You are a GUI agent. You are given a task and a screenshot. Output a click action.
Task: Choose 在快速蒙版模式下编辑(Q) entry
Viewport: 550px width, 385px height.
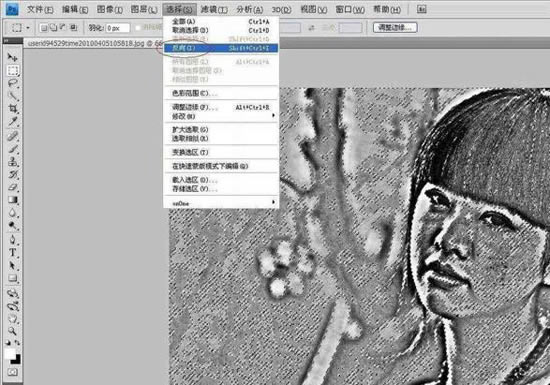pos(221,166)
